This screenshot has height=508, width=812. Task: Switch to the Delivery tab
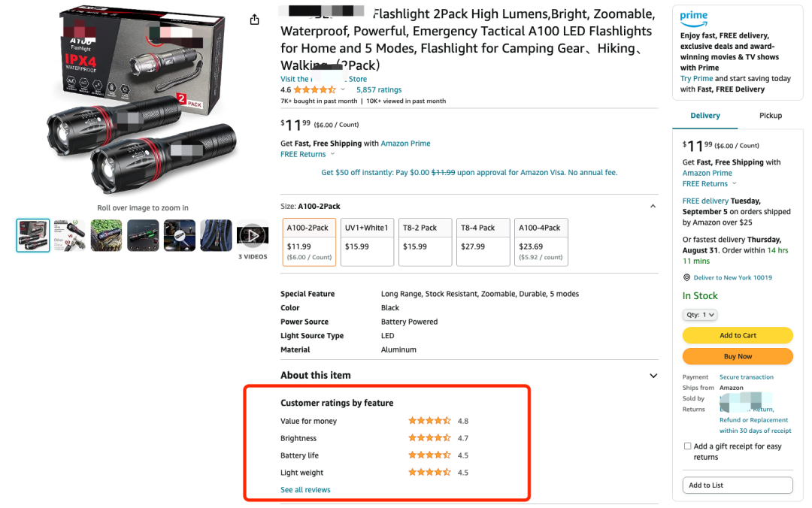coord(704,116)
